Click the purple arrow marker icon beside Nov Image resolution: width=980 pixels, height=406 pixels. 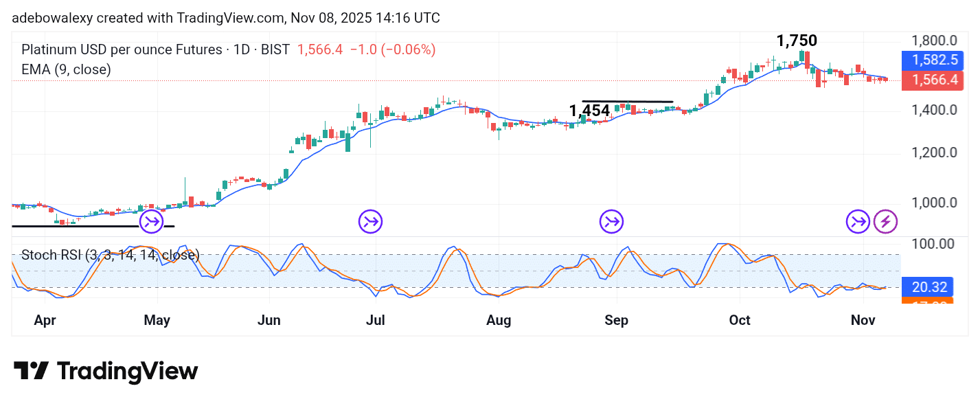click(x=858, y=221)
